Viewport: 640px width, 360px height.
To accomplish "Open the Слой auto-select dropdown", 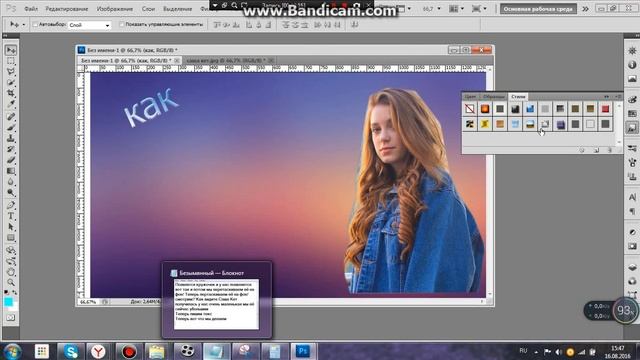I will [x=89, y=25].
